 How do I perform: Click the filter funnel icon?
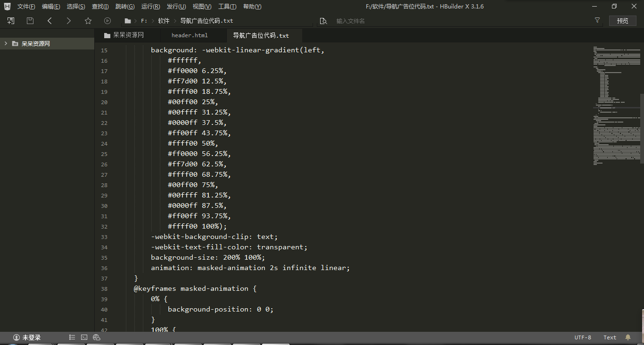pos(597,20)
